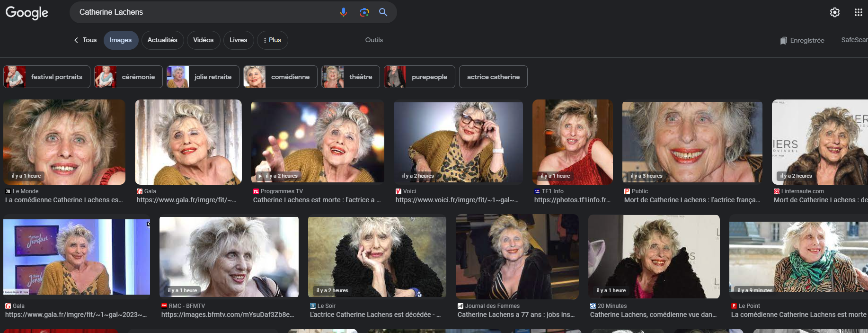The width and height of the screenshot is (868, 333).
Task: Click the Enregistrée bookmark icon
Action: pyautogui.click(x=783, y=41)
